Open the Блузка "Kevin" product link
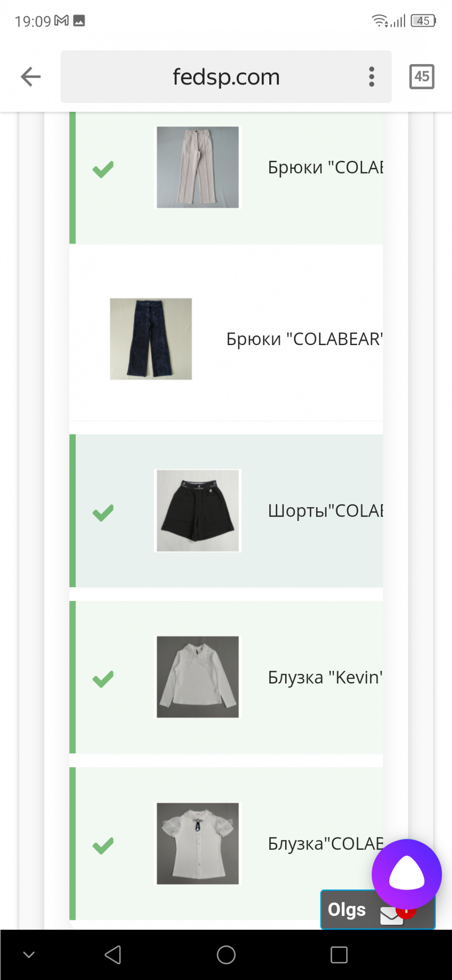This screenshot has width=452, height=980. pyautogui.click(x=325, y=677)
